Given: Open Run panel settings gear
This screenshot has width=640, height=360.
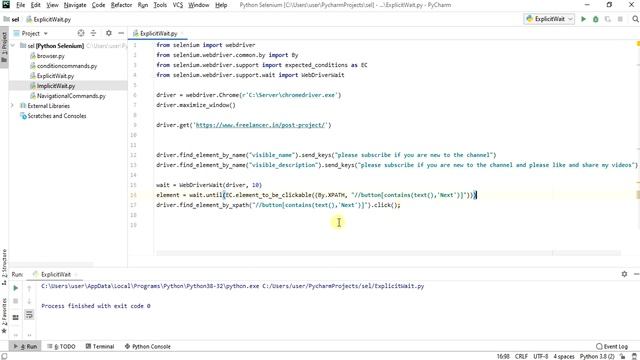Looking at the screenshot, I should (x=624, y=274).
